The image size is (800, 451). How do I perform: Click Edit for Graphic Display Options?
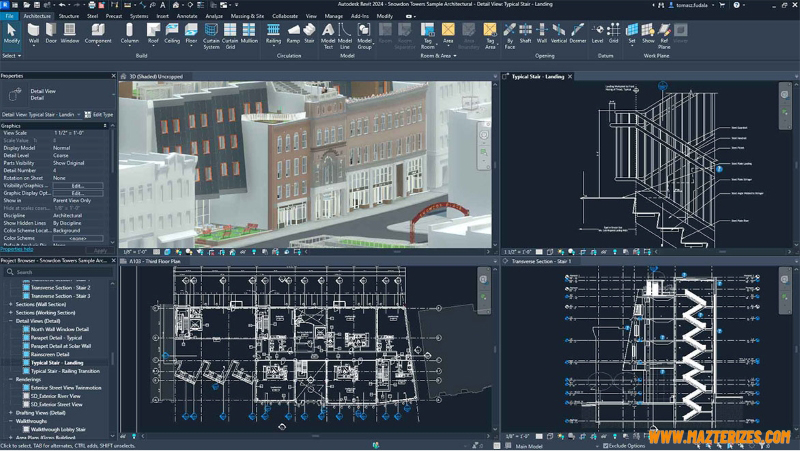point(78,193)
